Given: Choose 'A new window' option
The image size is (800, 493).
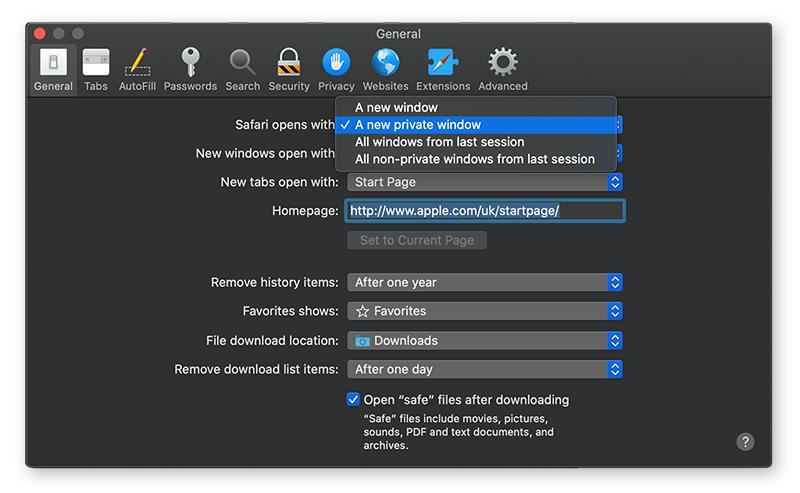Looking at the screenshot, I should 476,108.
